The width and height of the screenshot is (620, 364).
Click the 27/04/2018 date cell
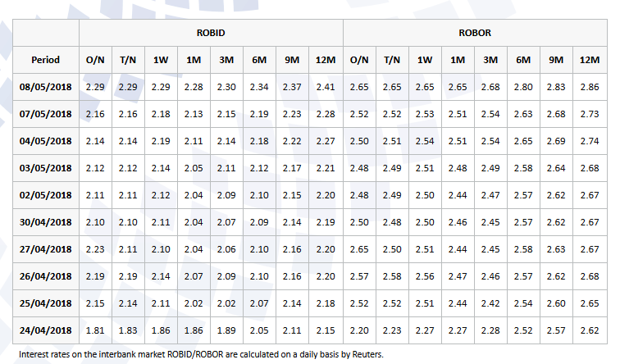[45, 249]
